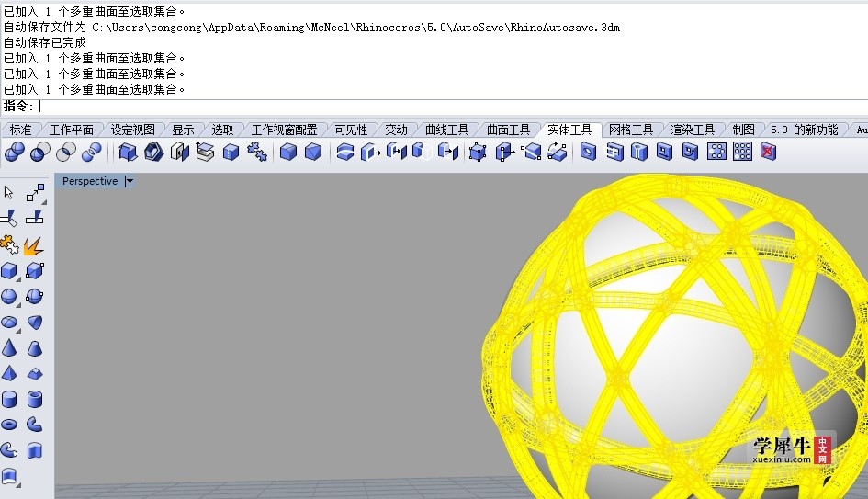Open the 选取 tab
868x499 pixels.
pyautogui.click(x=222, y=130)
